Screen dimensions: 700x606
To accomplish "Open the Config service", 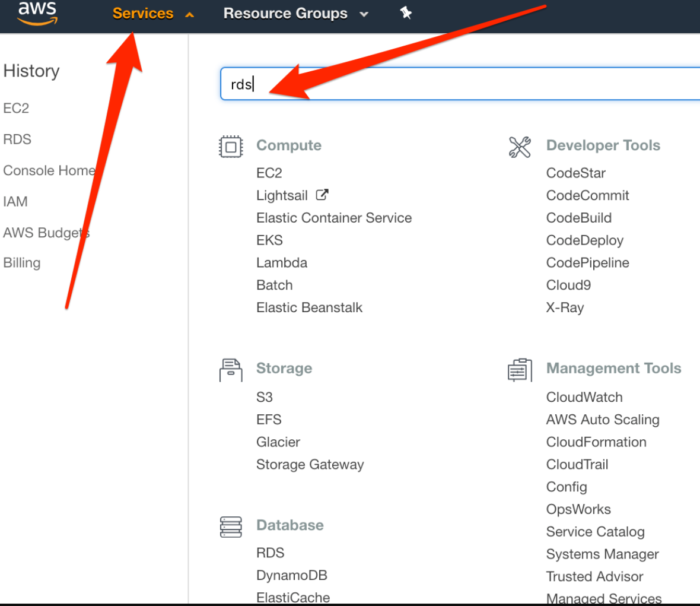I will [567, 487].
